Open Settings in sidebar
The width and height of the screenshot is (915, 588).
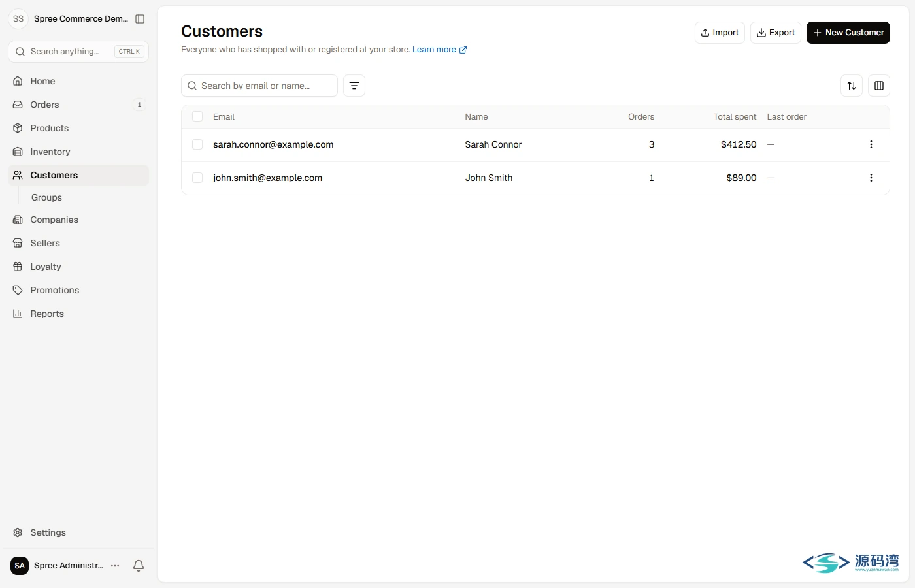click(78, 532)
